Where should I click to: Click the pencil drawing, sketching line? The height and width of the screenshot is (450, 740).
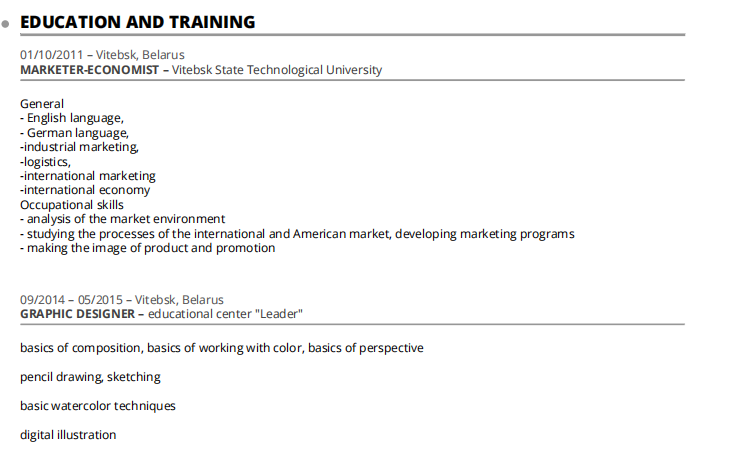90,377
